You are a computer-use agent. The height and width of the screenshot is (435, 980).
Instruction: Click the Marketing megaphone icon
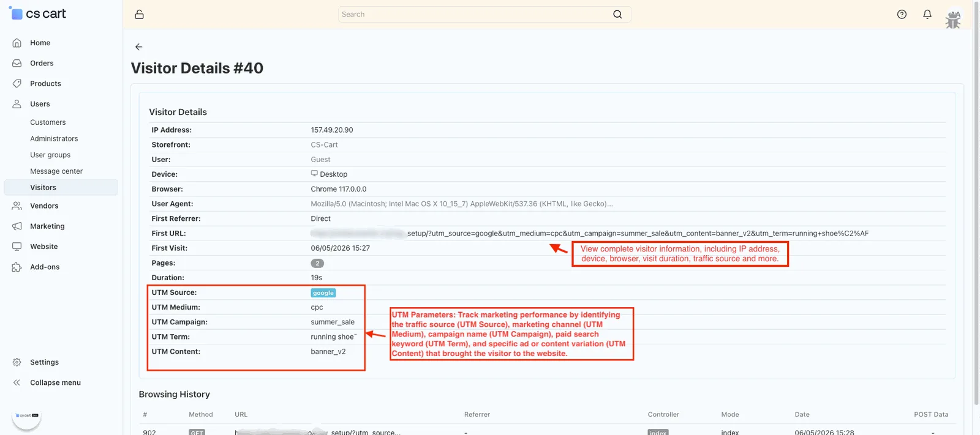[17, 226]
